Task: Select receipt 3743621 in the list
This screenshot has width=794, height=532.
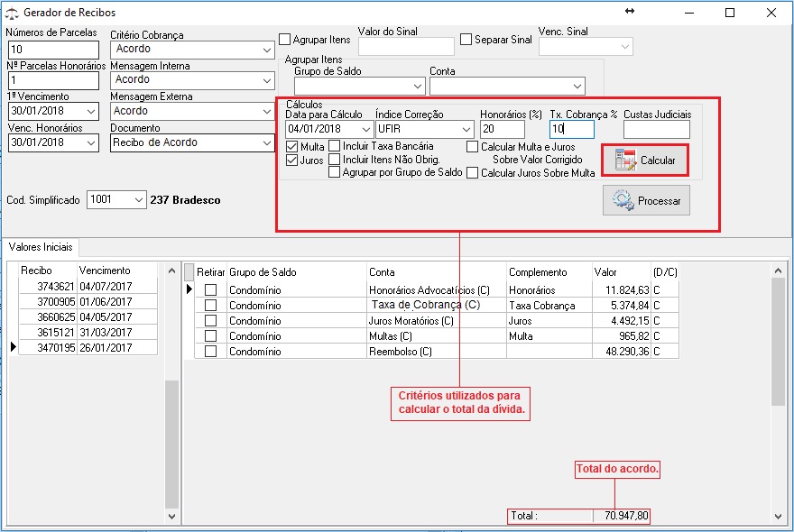Action: (x=47, y=287)
